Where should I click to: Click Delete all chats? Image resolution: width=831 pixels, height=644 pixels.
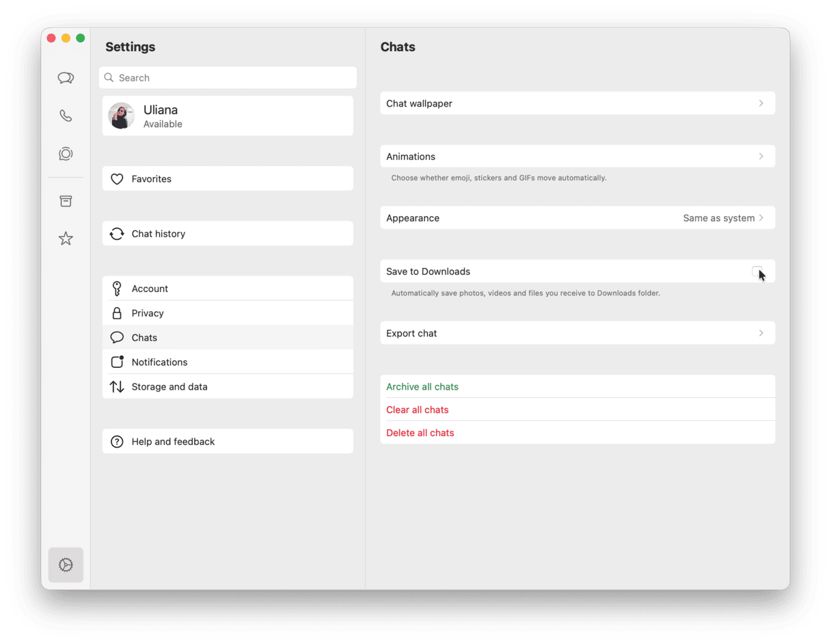420,433
